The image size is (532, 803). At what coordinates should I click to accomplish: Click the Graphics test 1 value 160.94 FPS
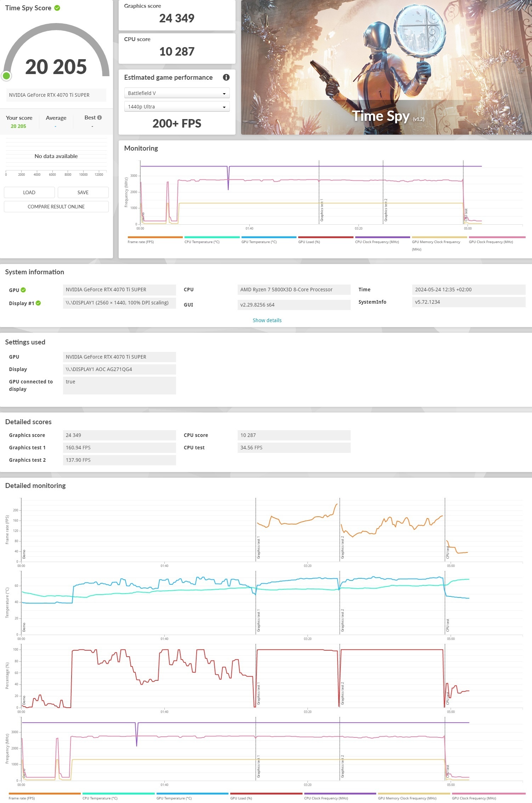coord(119,448)
